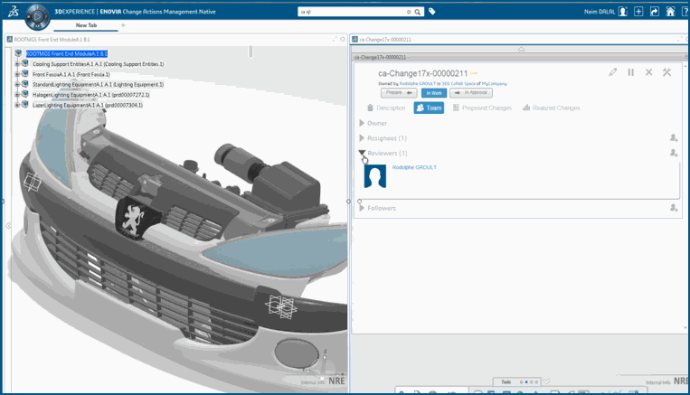Viewport: 690px width, 395px height.
Task: Click the share arrow icon in the top bar
Action: pyautogui.click(x=654, y=11)
